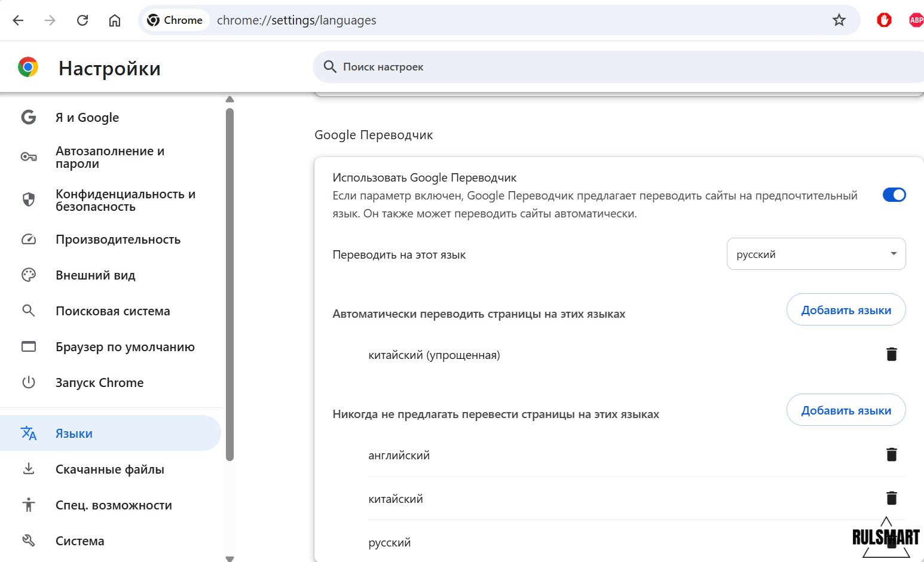Click the Google Переводчик section heading

(374, 135)
